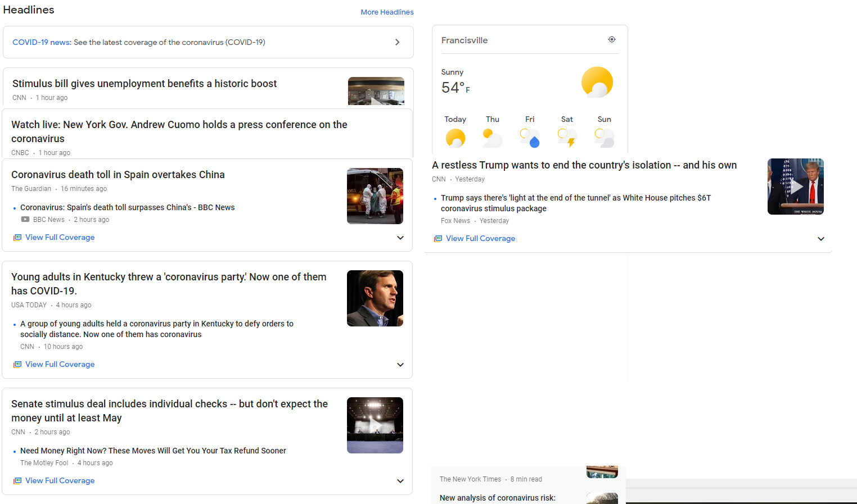This screenshot has width=857, height=504.
Task: Click the 54°F temperature reading
Action: pyautogui.click(x=455, y=88)
